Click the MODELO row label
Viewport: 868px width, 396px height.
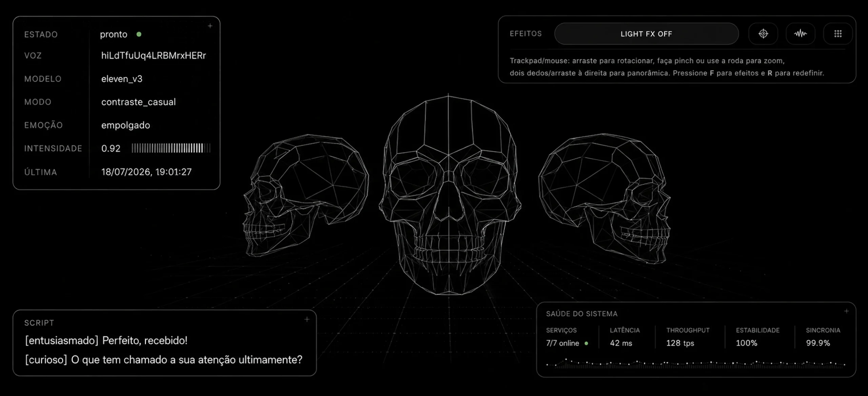tap(43, 79)
